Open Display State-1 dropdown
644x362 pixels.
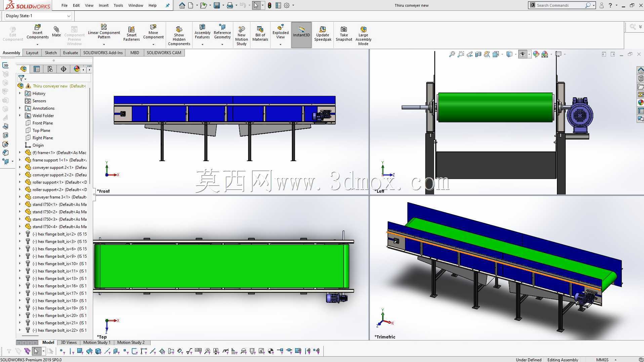click(38, 16)
